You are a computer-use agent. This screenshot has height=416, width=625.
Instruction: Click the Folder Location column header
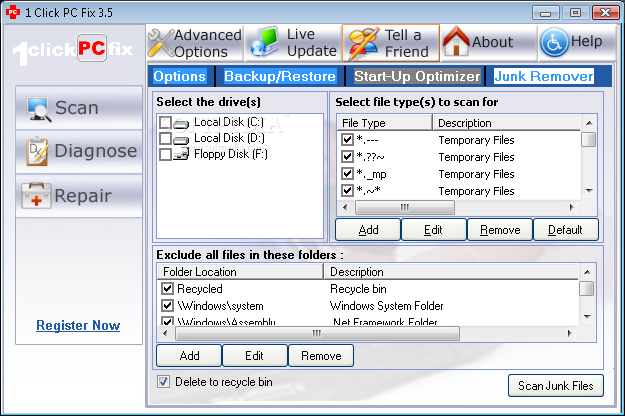click(240, 272)
